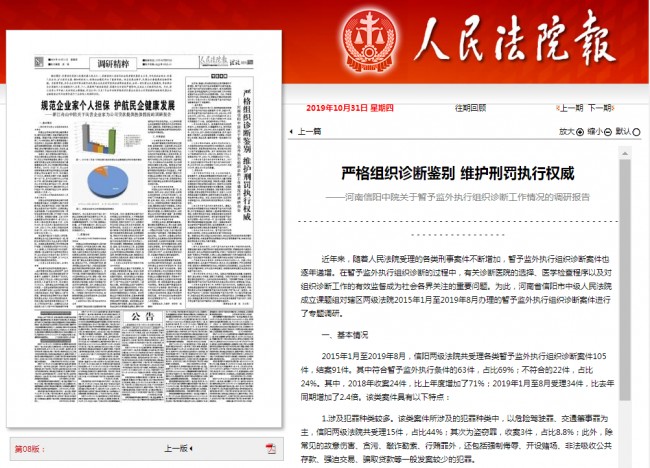
Task: Click the paragraph starting 1.涉及犯罪种类较多
Action: [456, 439]
